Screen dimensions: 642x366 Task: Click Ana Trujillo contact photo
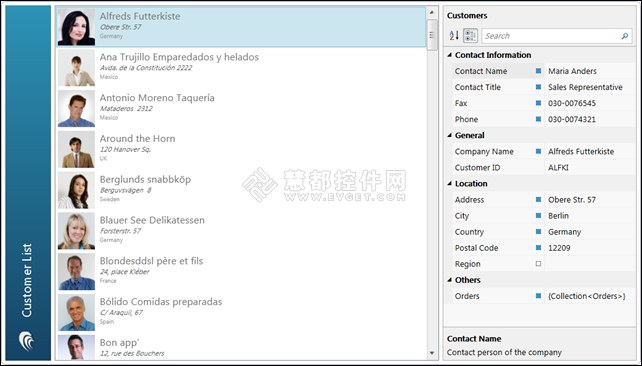tap(76, 68)
